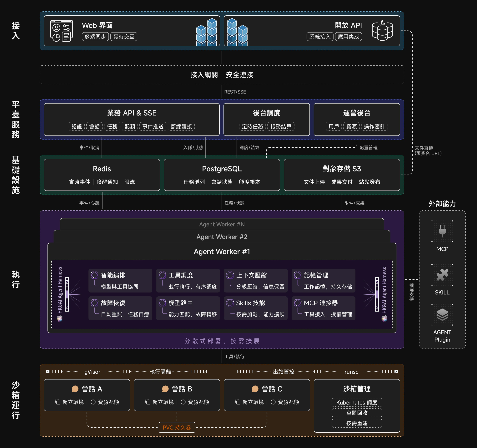Click the 會話 A chat bubble icon
Viewport: 477px width, 448px height.
click(75, 389)
